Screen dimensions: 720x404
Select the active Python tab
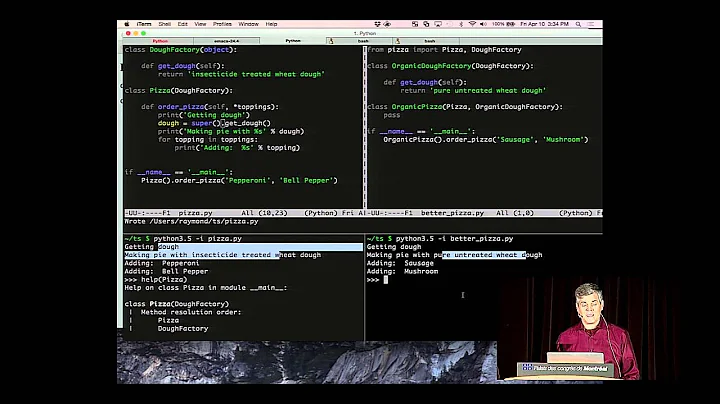pyautogui.click(x=293, y=41)
